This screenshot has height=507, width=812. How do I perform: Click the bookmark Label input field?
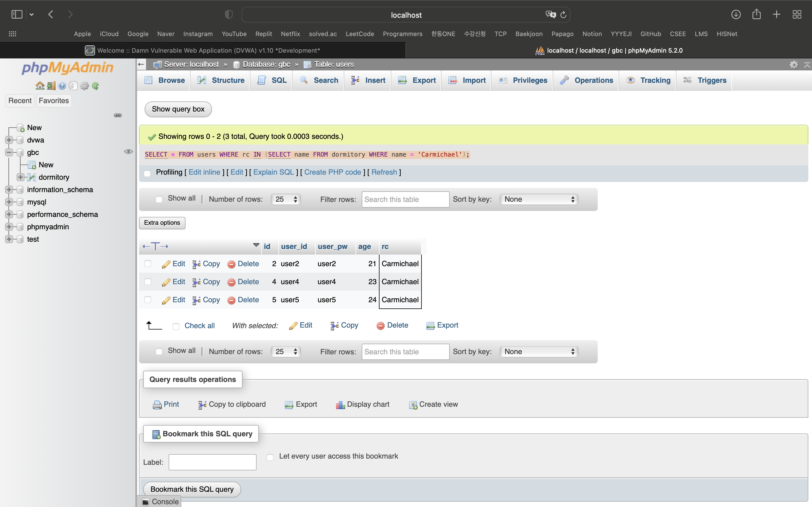pos(212,462)
